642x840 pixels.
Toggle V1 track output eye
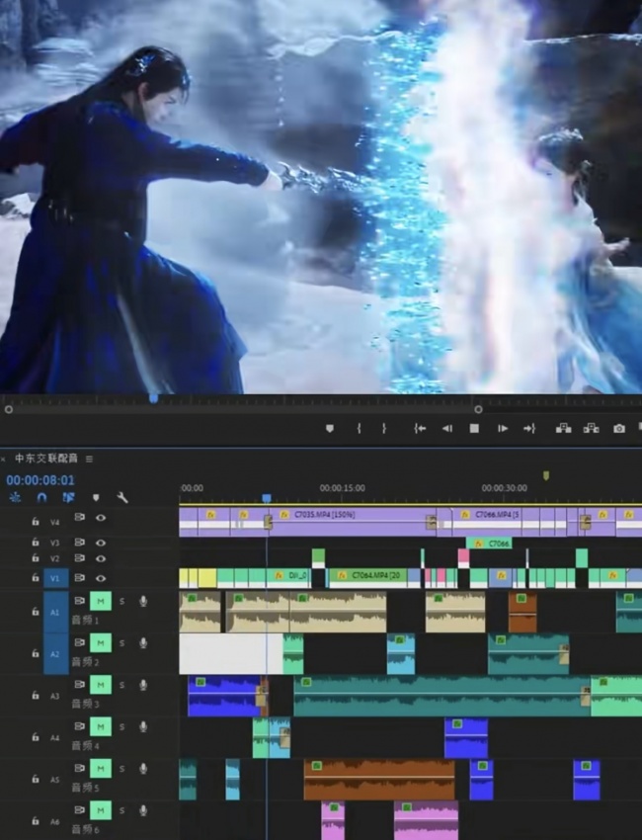[x=100, y=578]
